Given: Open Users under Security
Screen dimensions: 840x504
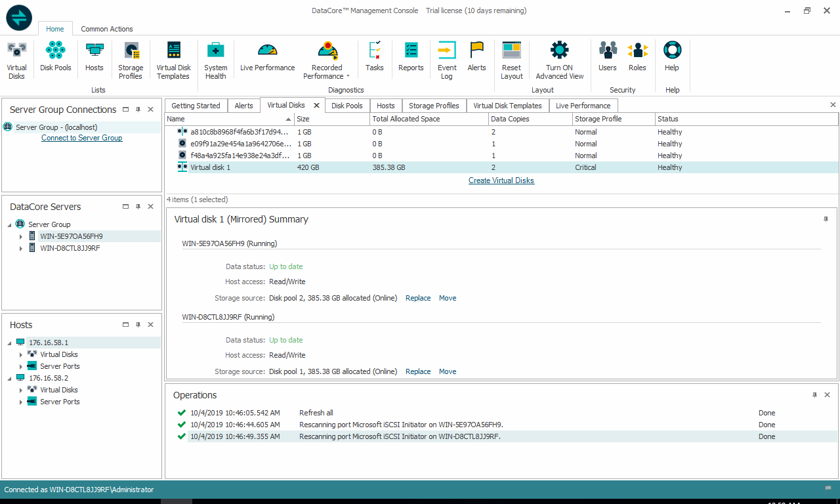Looking at the screenshot, I should (x=608, y=56).
